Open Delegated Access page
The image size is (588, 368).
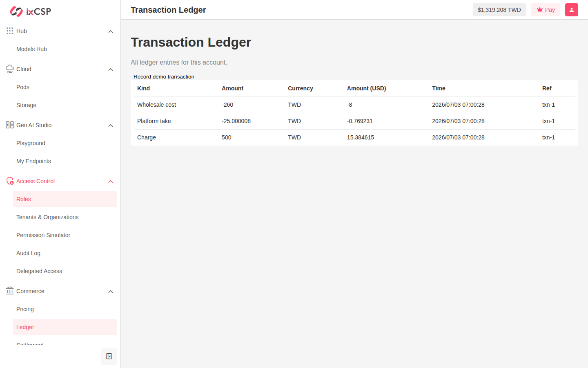65,271
